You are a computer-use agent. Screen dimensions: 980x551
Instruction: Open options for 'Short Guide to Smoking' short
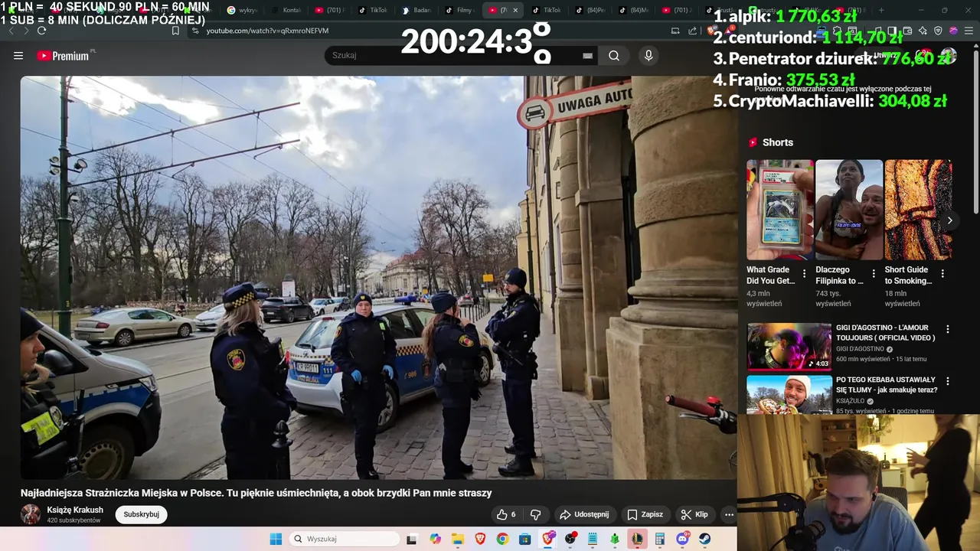pos(942,274)
